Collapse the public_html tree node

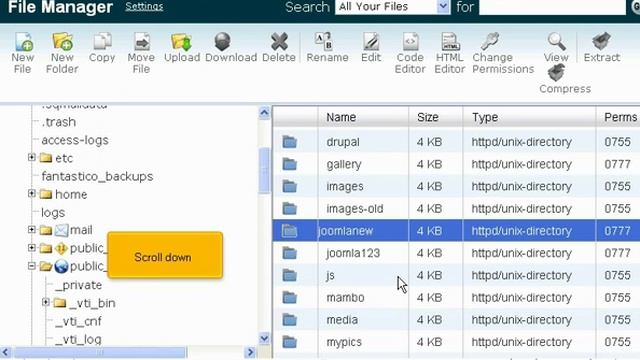click(x=32, y=266)
